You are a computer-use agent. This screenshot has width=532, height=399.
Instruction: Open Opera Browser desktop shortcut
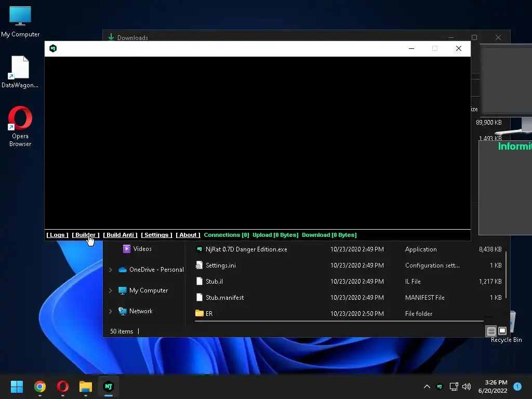20,127
